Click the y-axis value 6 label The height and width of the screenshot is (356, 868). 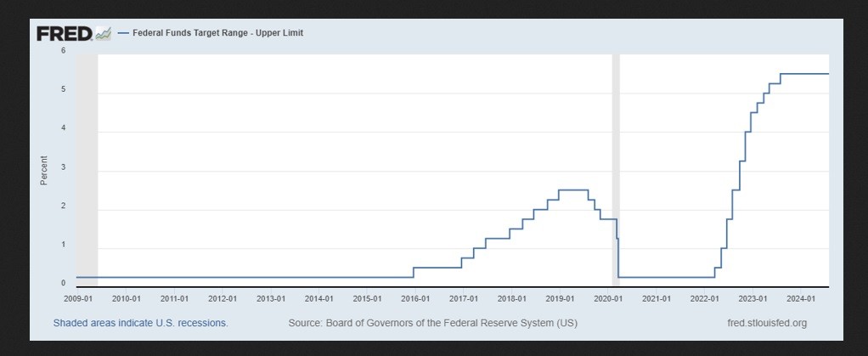tap(63, 51)
